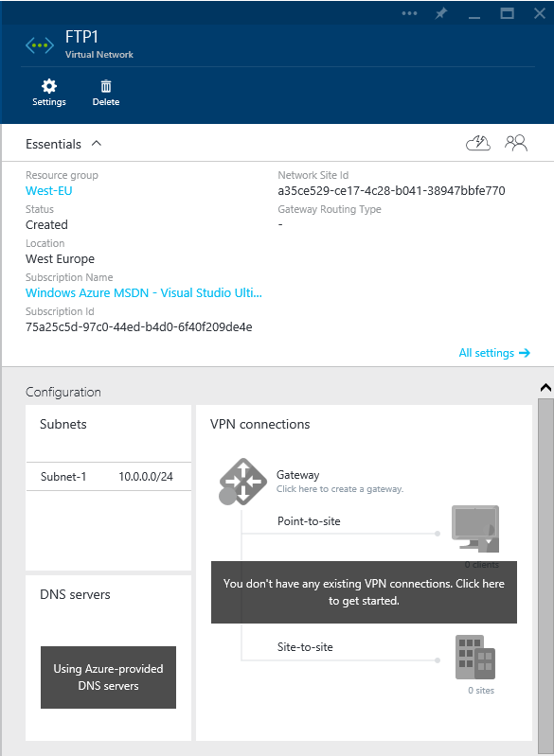Click here to create a gateway
This screenshot has height=756, width=554.
[x=340, y=489]
